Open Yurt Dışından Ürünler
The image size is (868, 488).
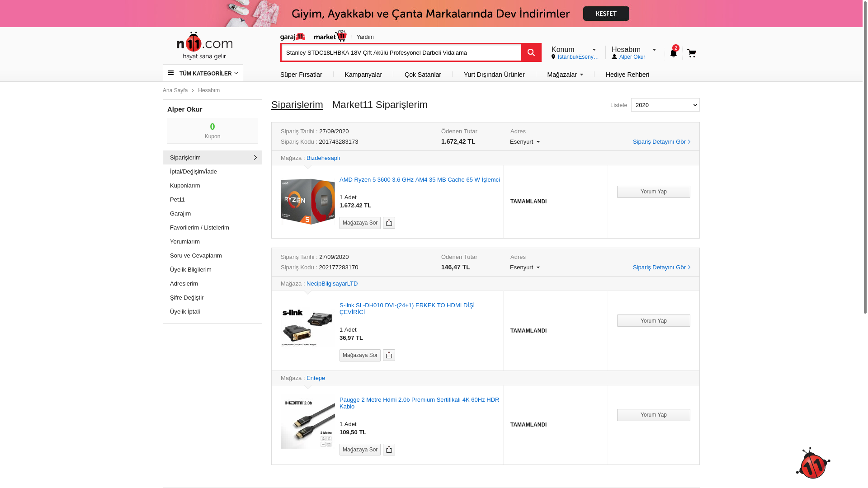(x=494, y=75)
